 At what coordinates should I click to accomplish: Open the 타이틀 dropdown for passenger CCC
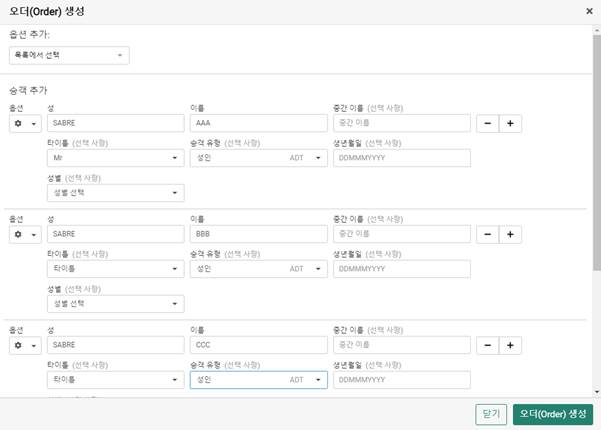pos(116,380)
